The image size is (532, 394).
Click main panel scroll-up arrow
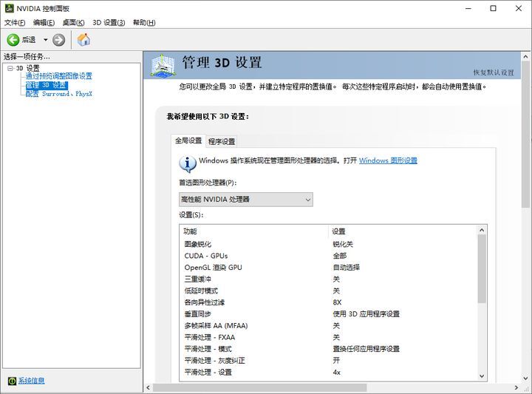(525, 57)
